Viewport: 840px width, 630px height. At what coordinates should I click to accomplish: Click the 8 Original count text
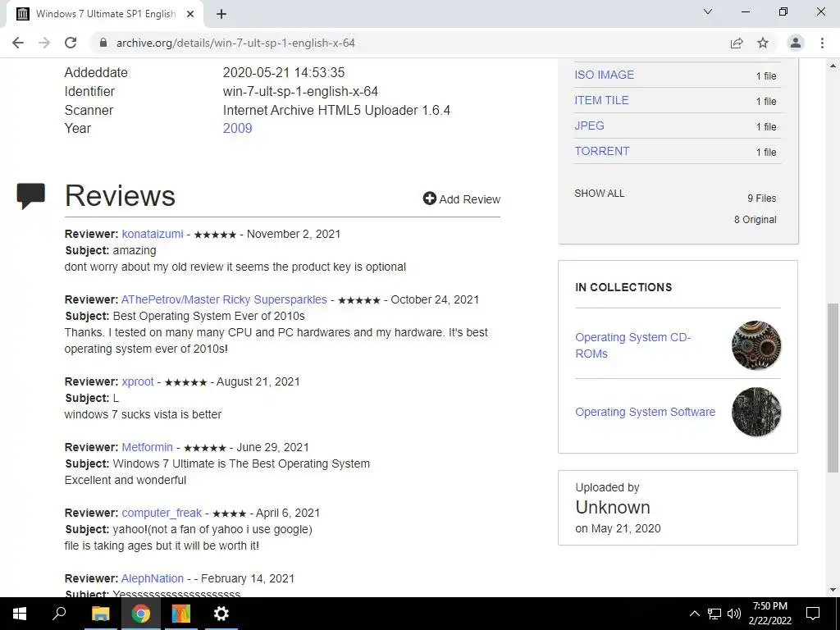pos(755,220)
